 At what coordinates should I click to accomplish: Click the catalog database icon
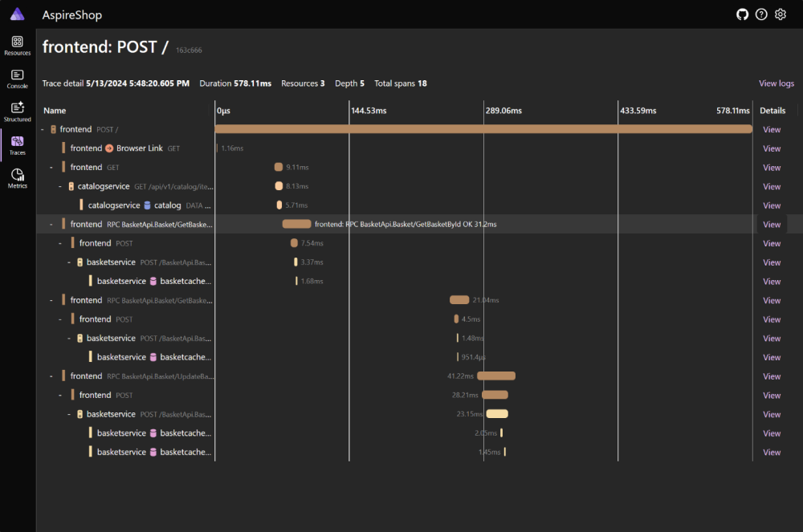click(x=147, y=205)
